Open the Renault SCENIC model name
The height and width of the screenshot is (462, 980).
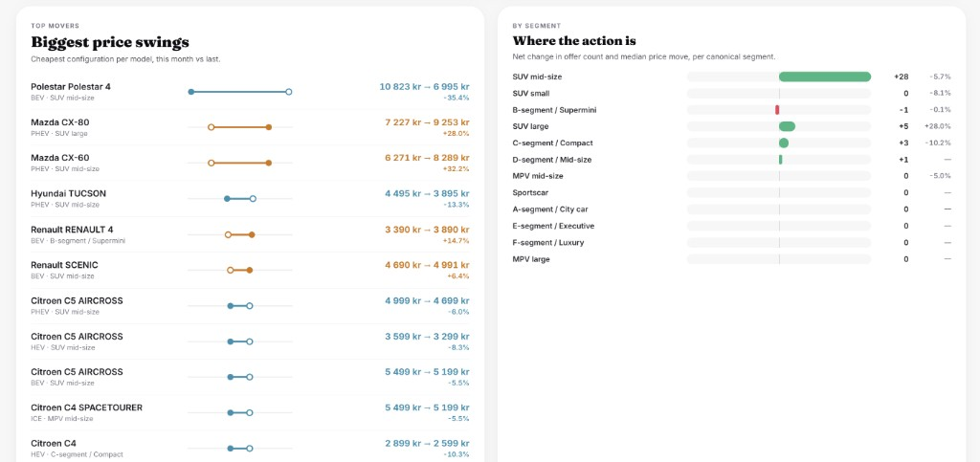[64, 265]
